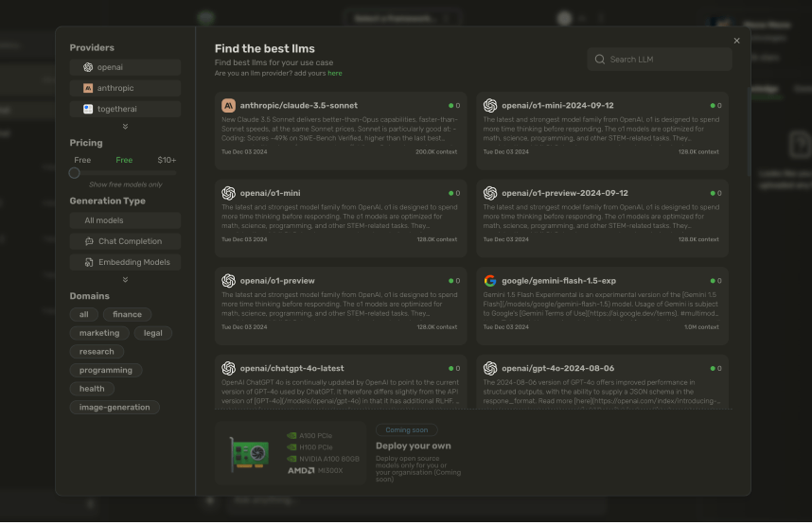Click the OpenAI logo on chatgpt-4o-latest card
The width and height of the screenshot is (812, 525).
pyautogui.click(x=228, y=368)
